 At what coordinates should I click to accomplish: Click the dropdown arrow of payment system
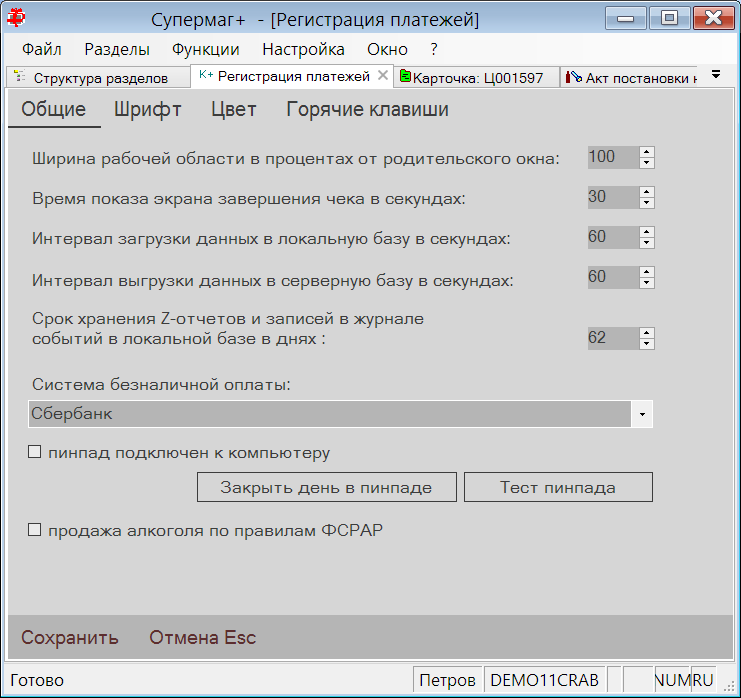click(x=642, y=414)
